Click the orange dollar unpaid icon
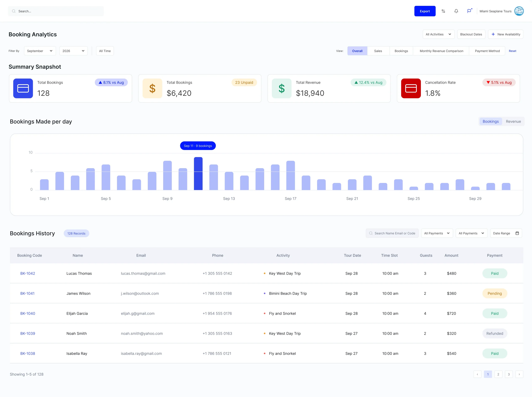Screen dimensions: 532x397 coord(152,88)
